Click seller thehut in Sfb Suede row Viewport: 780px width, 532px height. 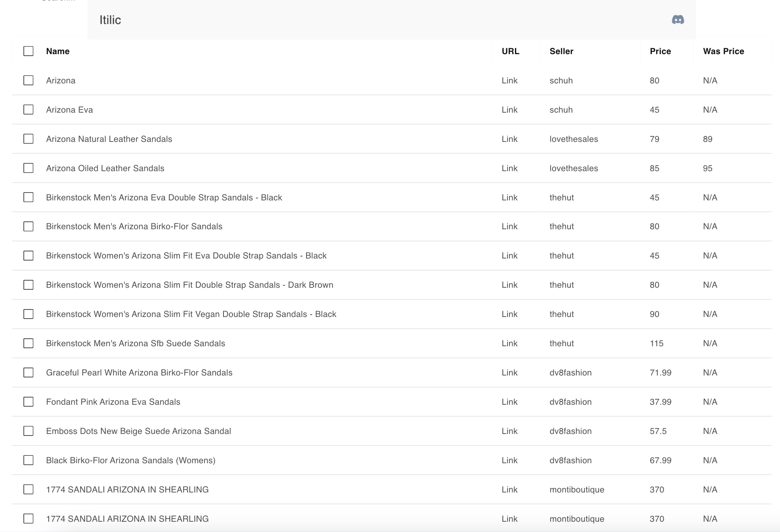pos(562,343)
